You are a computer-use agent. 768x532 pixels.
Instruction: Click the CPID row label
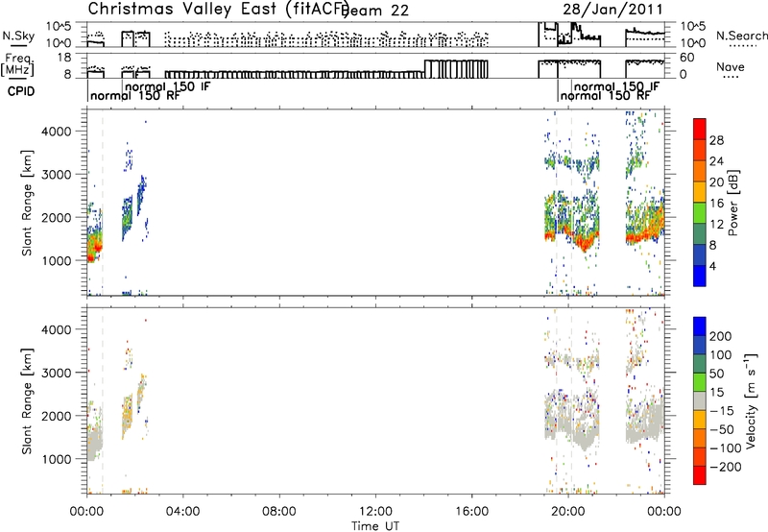(x=21, y=91)
